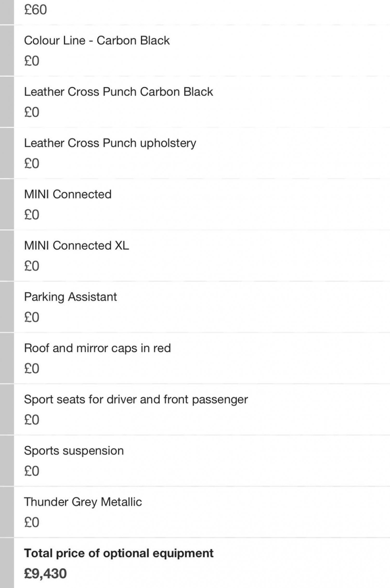Open Leather Cross Punch upholstery entry
This screenshot has width=390, height=588.
(202, 153)
